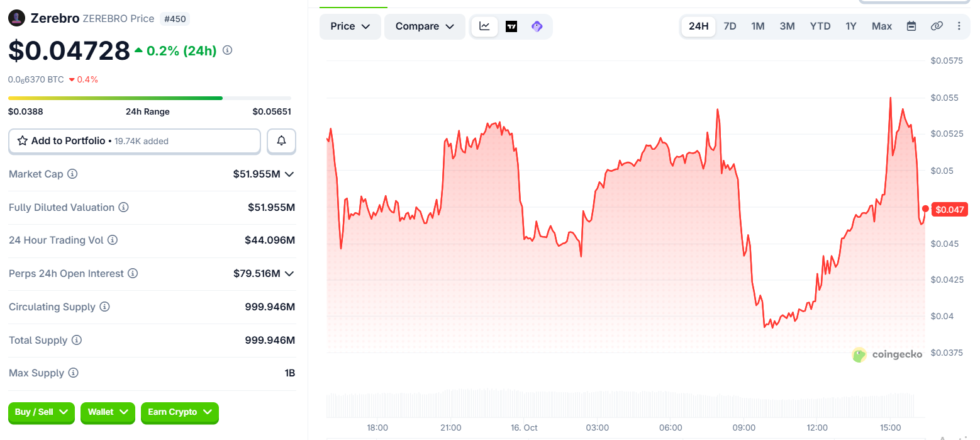Image resolution: width=980 pixels, height=440 pixels.
Task: Open the Buy / Sell dropdown
Action: (42, 412)
